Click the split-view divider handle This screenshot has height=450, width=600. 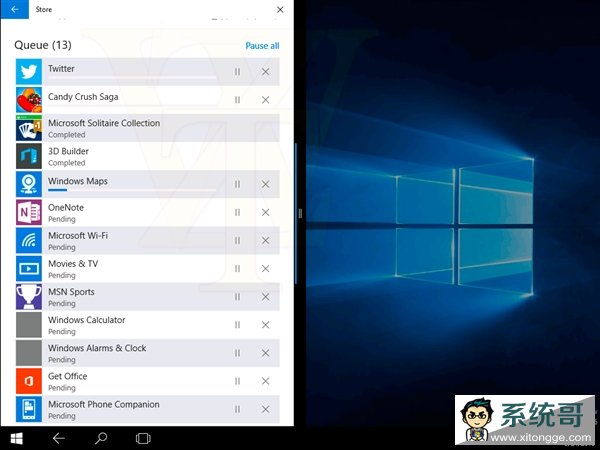click(x=300, y=214)
